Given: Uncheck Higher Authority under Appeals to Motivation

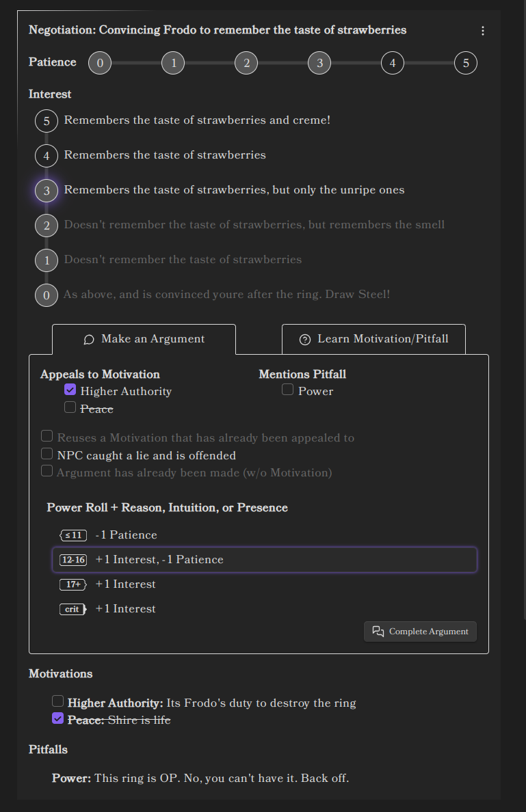Looking at the screenshot, I should [70, 388].
